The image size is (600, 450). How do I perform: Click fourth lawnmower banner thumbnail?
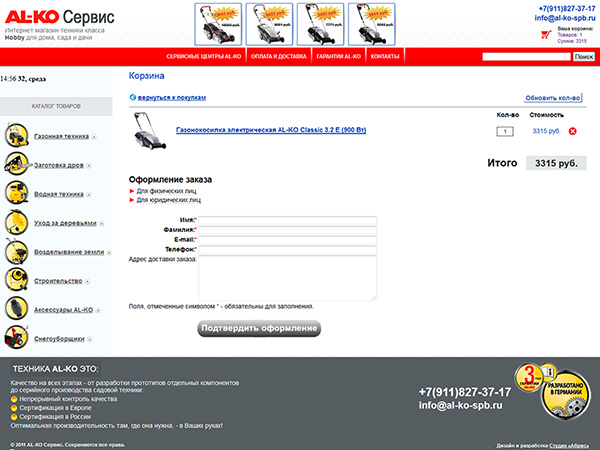click(372, 24)
